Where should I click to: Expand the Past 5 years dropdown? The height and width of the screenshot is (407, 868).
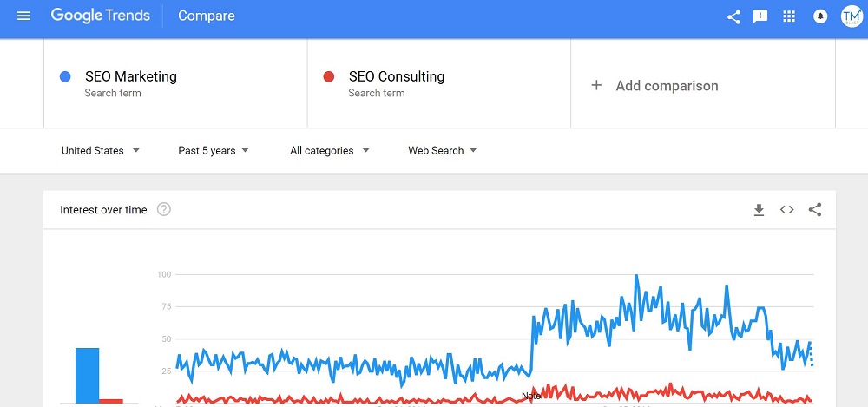point(214,151)
